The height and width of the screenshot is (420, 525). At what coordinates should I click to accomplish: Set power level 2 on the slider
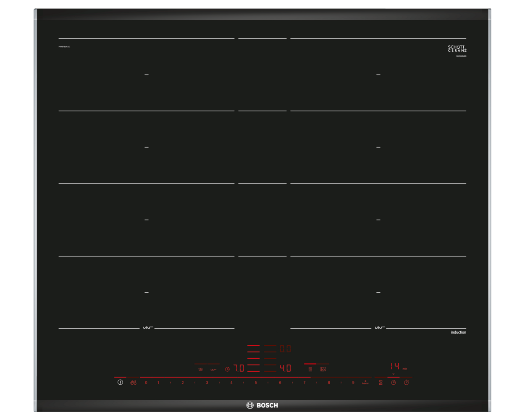[183, 383]
